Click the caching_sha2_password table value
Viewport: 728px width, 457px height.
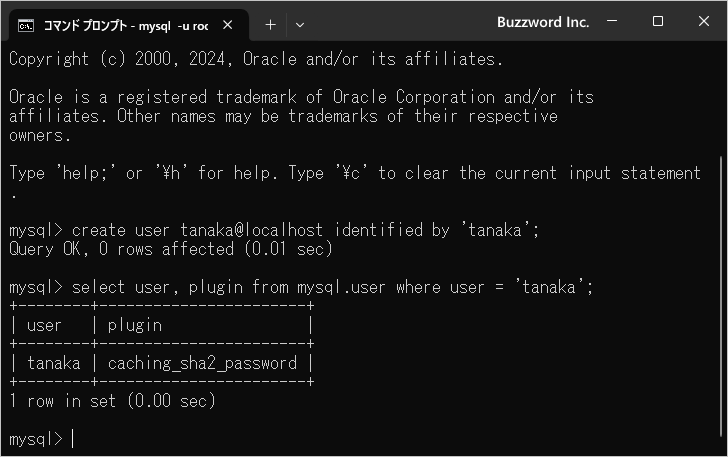202,363
